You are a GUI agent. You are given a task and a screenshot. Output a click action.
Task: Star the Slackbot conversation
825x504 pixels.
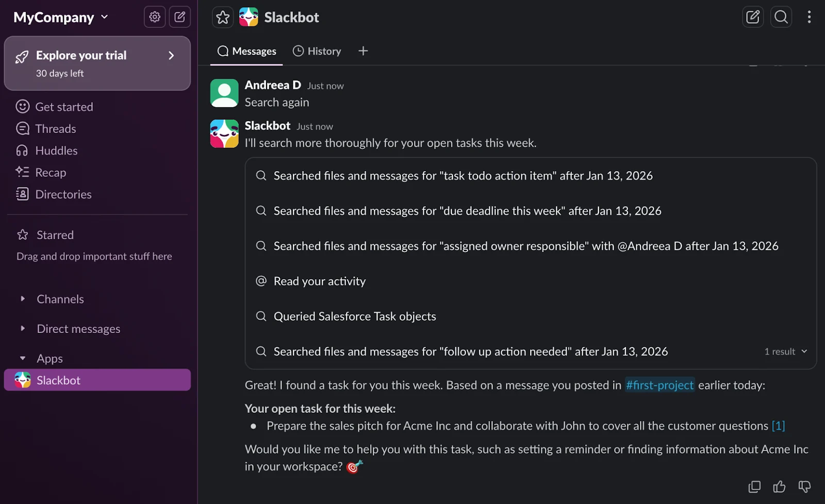(223, 18)
